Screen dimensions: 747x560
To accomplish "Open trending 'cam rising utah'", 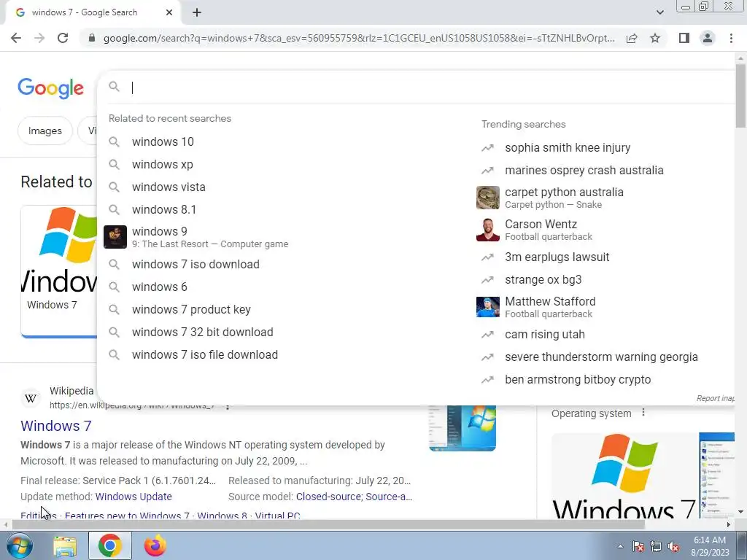I will tap(544, 334).
